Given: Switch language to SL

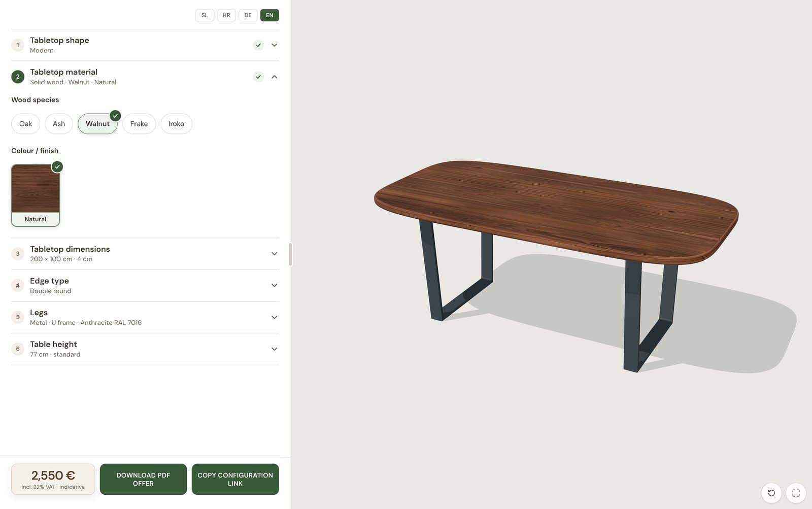Looking at the screenshot, I should coord(205,15).
